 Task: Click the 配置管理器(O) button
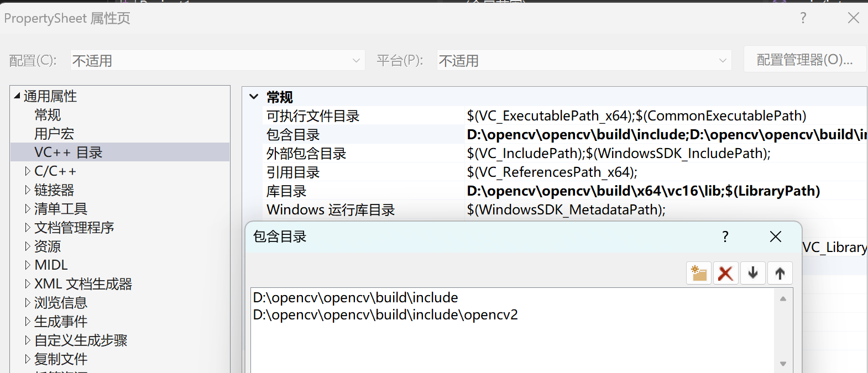point(805,59)
